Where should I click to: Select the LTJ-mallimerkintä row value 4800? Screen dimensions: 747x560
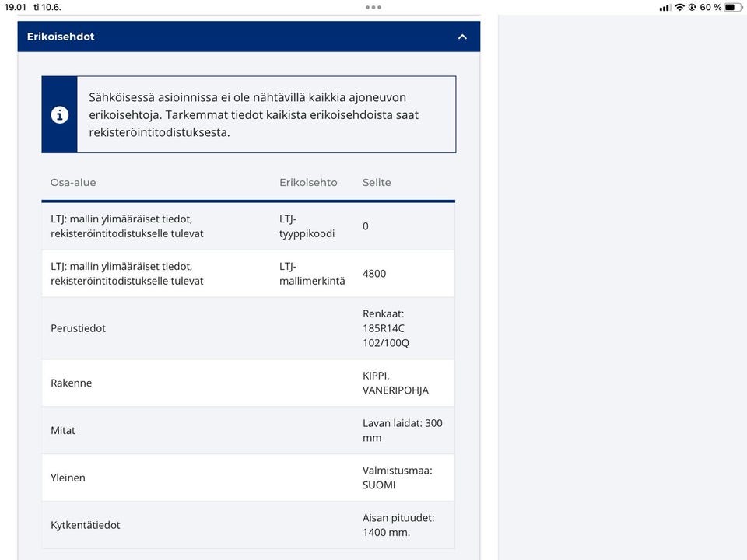click(x=374, y=274)
